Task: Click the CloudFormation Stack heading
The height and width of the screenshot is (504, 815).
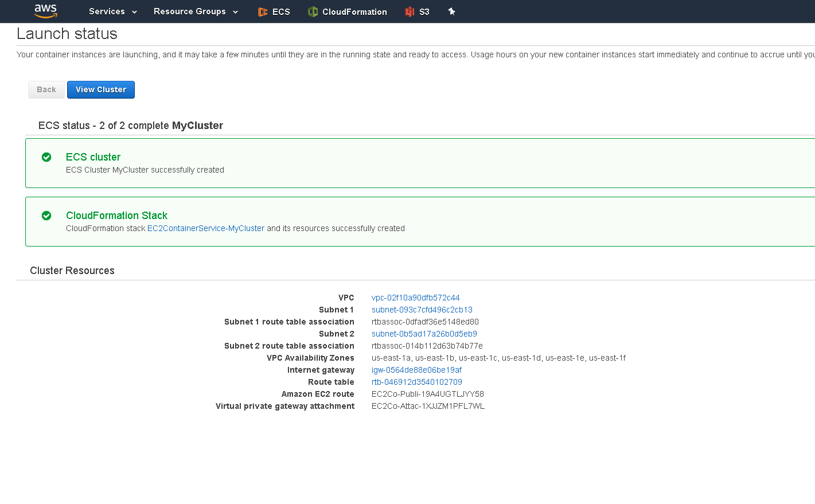Action: [x=116, y=216]
